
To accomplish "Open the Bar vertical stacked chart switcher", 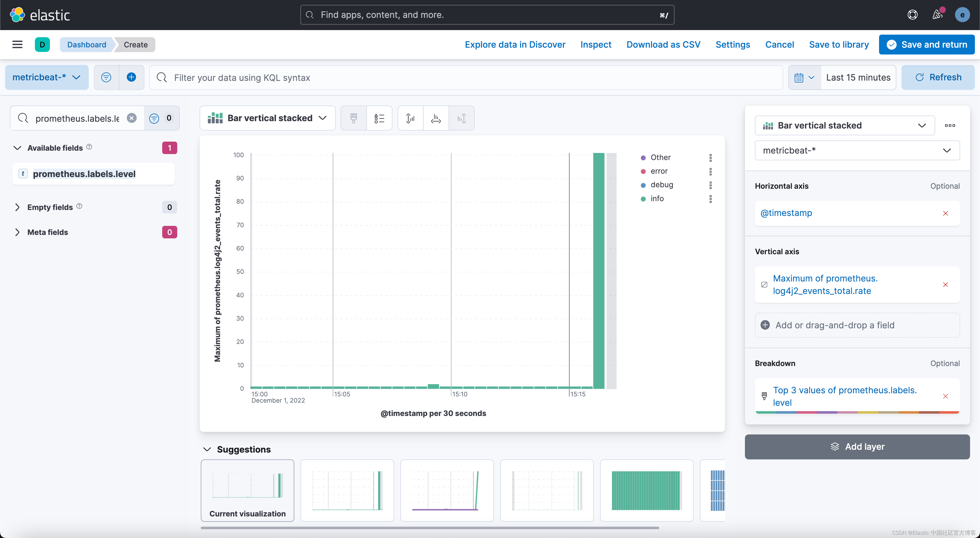I will click(267, 118).
